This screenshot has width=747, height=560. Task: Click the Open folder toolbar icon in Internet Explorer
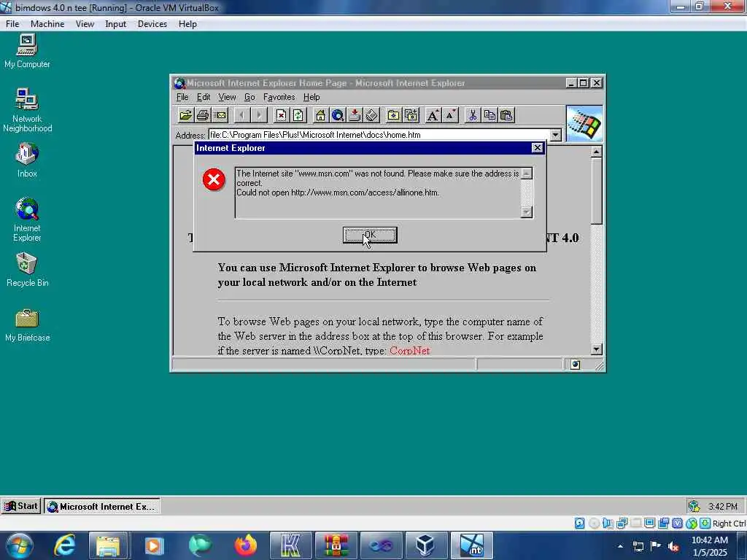coord(185,115)
